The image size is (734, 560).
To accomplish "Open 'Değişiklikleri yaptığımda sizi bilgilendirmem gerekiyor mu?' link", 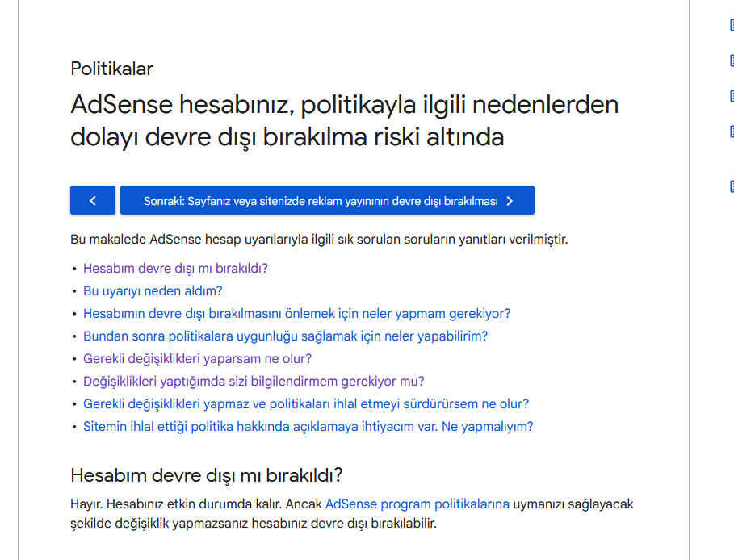I will [x=254, y=382].
